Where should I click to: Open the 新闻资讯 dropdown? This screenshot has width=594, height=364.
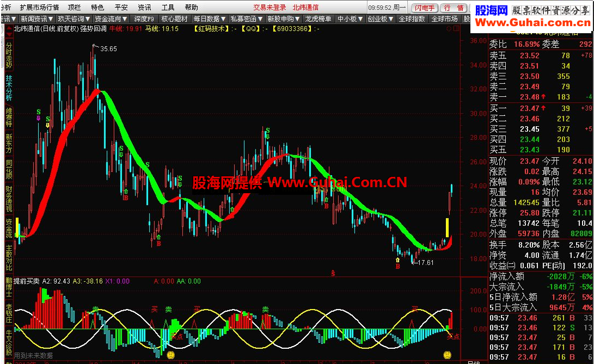36,19
